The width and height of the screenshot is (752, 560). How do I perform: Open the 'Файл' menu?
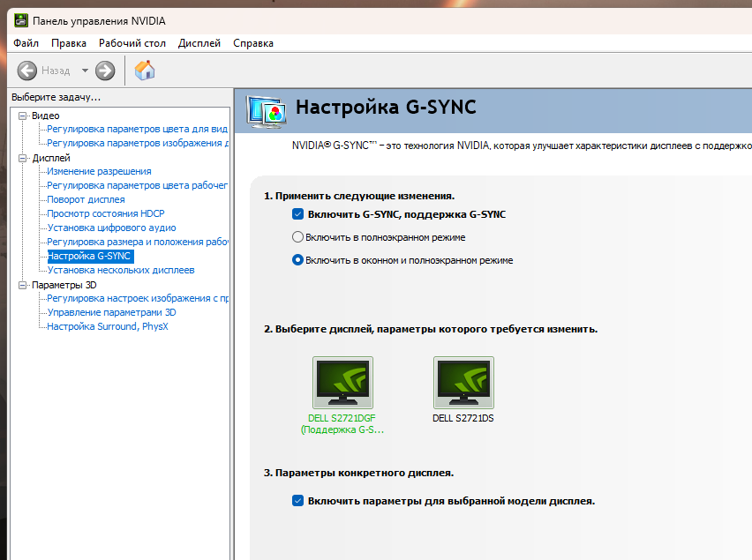pos(26,43)
